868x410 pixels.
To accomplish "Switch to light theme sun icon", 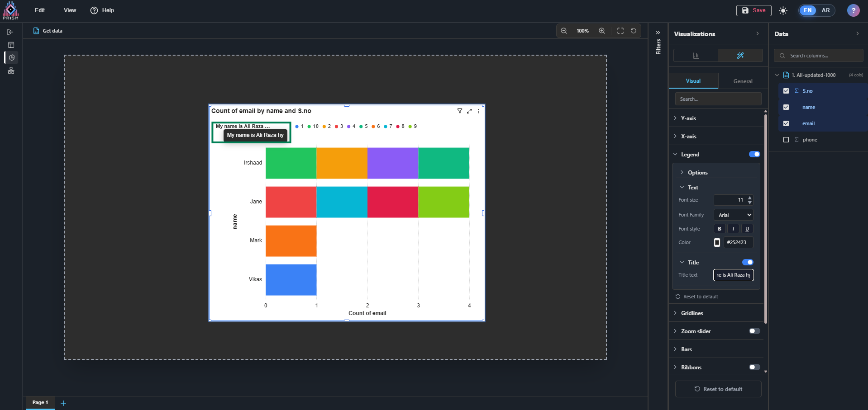I will point(783,10).
